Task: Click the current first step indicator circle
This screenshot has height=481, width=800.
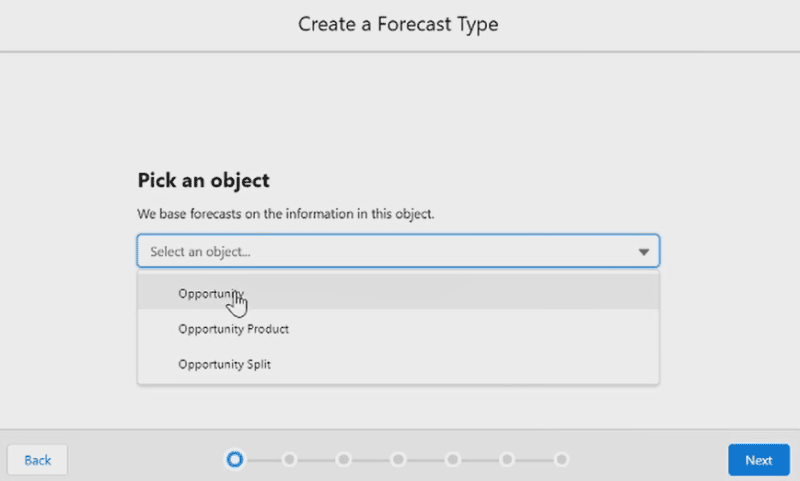Action: pyautogui.click(x=235, y=460)
